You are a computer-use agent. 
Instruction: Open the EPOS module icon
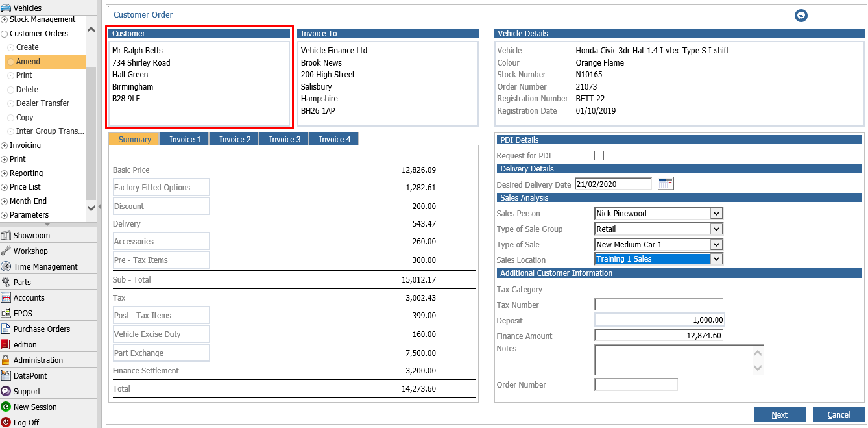[6, 313]
